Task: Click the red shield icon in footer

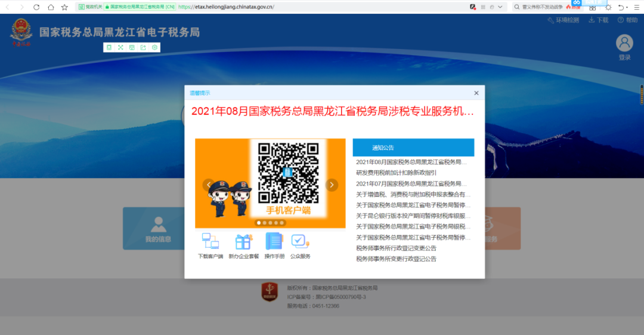Action: pyautogui.click(x=270, y=292)
